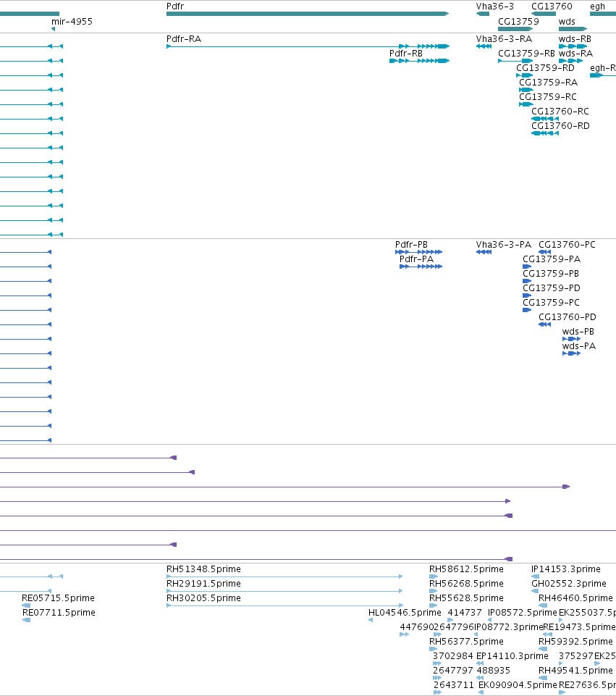Click the RH49541.5prime cDNA label
The width and height of the screenshot is (616, 696).
pos(575,670)
